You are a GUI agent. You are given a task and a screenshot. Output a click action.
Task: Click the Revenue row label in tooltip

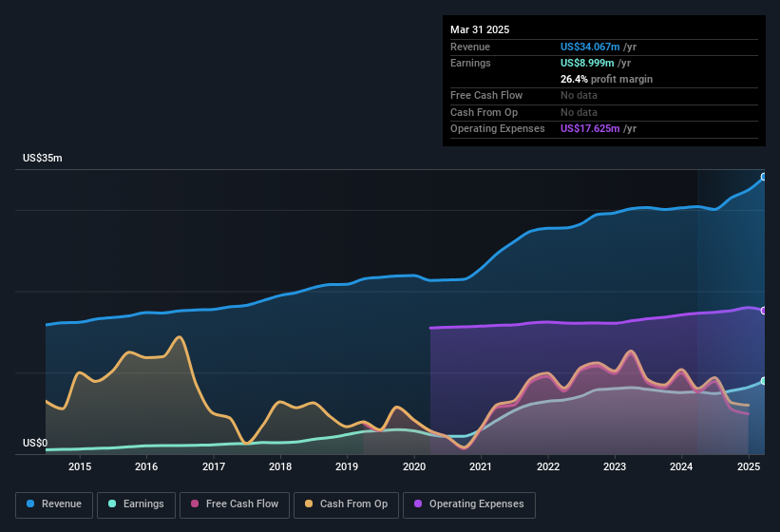(470, 47)
